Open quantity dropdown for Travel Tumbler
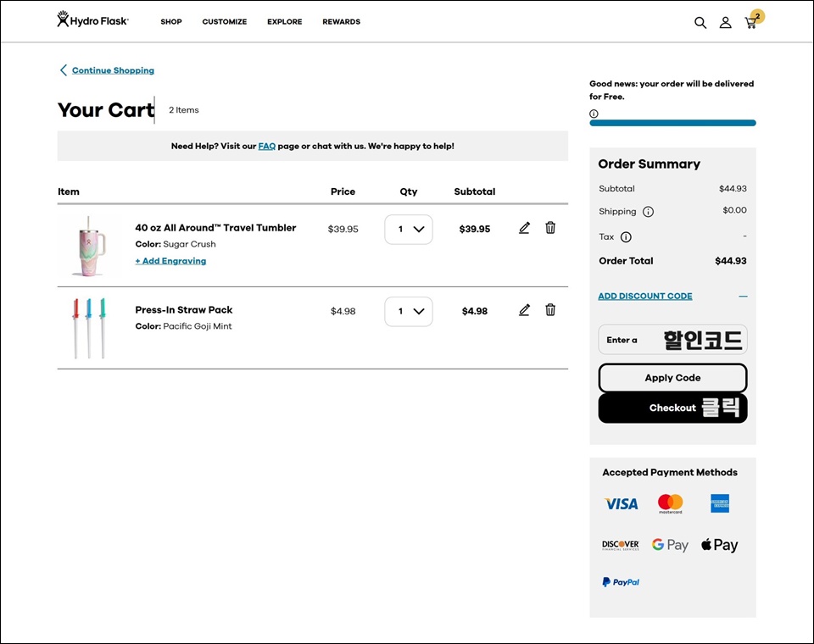814x644 pixels. pyautogui.click(x=409, y=230)
